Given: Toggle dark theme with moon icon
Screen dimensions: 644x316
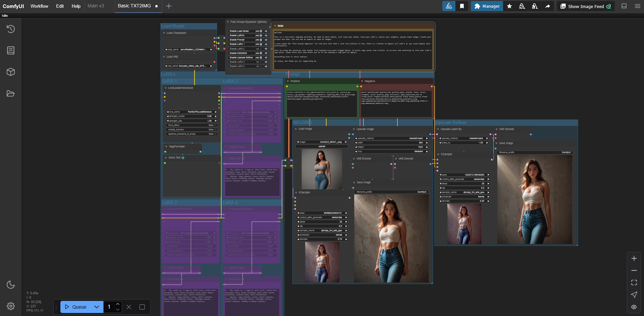Looking at the screenshot, I should pyautogui.click(x=11, y=285).
